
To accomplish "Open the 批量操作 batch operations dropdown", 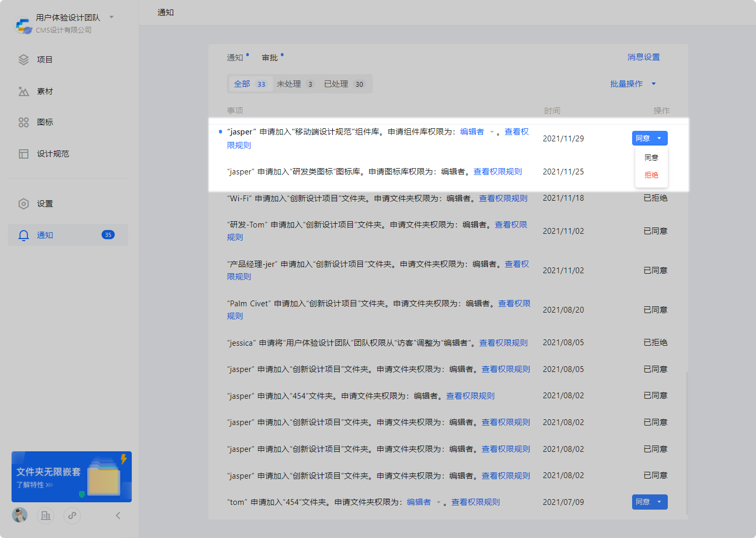I will (x=633, y=84).
